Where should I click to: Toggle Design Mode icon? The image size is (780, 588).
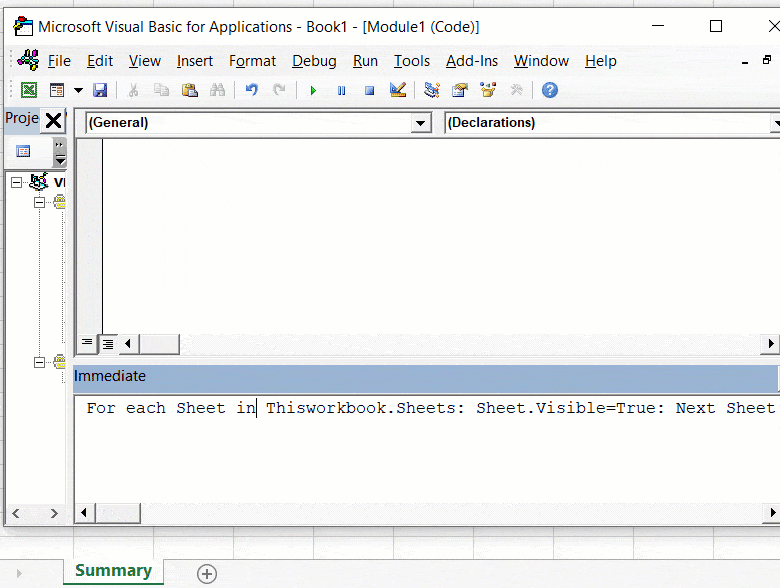click(x=398, y=90)
